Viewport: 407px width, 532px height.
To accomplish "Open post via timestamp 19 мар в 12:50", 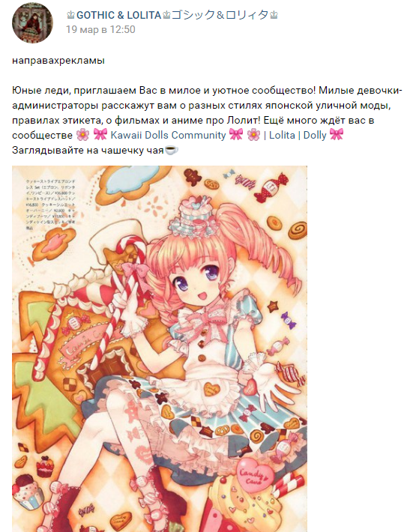I will click(100, 29).
